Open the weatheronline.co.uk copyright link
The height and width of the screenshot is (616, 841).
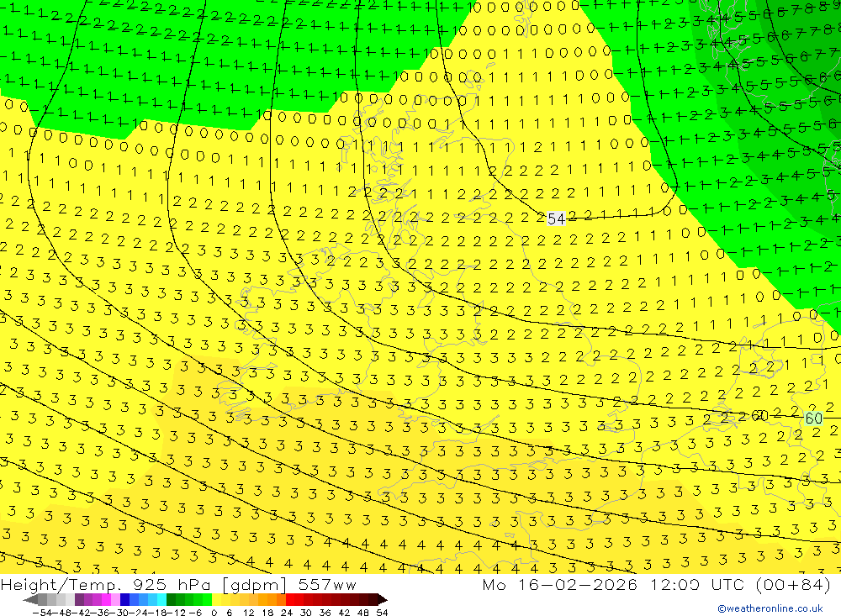pos(770,608)
